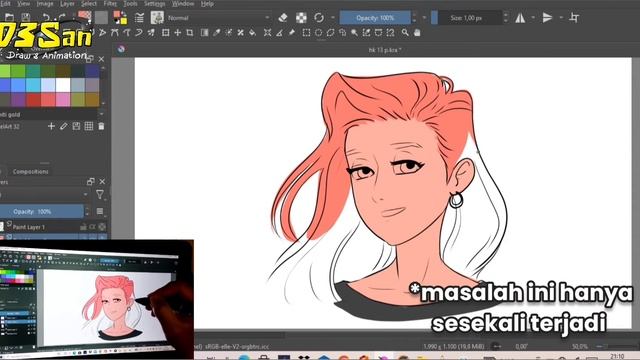Select the Freehand Selection tool
The height and width of the screenshot is (360, 640).
tap(342, 33)
